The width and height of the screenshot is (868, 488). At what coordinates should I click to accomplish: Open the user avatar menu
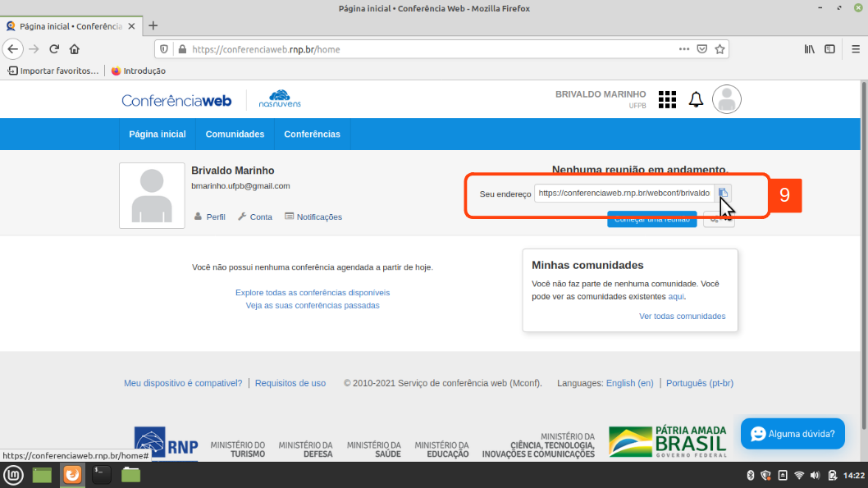[726, 99]
